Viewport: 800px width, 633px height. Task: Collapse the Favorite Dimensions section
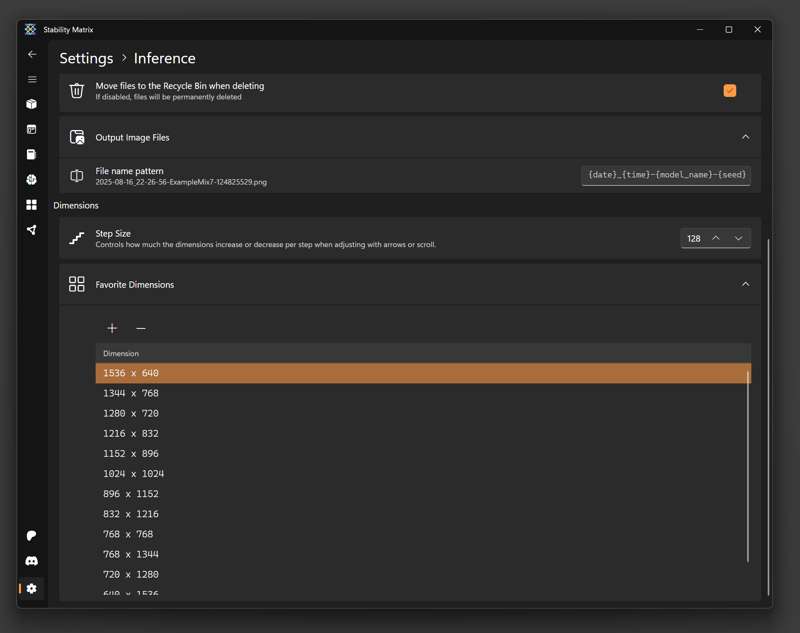(x=745, y=284)
